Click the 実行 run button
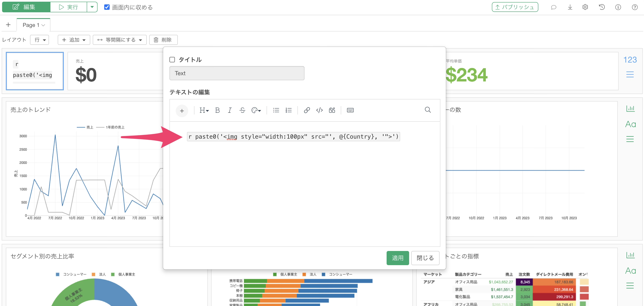The width and height of the screenshot is (644, 306). 69,7
